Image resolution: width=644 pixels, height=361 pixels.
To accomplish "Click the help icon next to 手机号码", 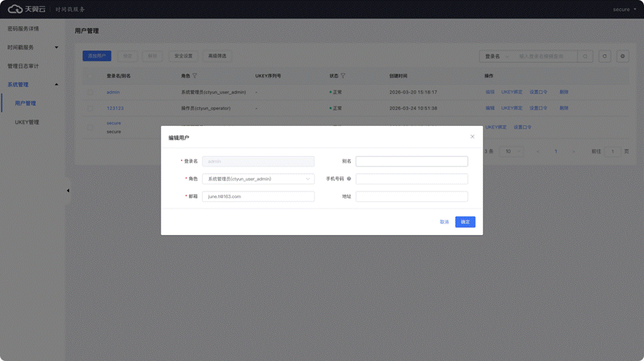I will [x=349, y=179].
